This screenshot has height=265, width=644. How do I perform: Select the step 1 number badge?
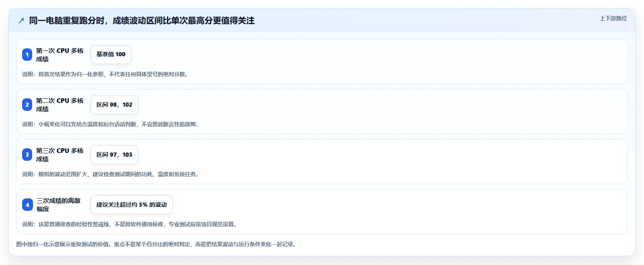[x=27, y=55]
